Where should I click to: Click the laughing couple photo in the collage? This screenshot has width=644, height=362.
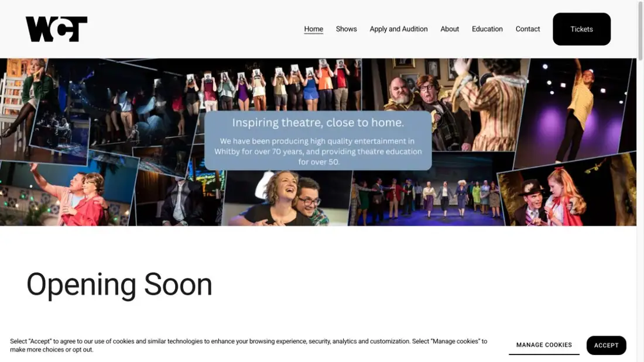pos(287,198)
